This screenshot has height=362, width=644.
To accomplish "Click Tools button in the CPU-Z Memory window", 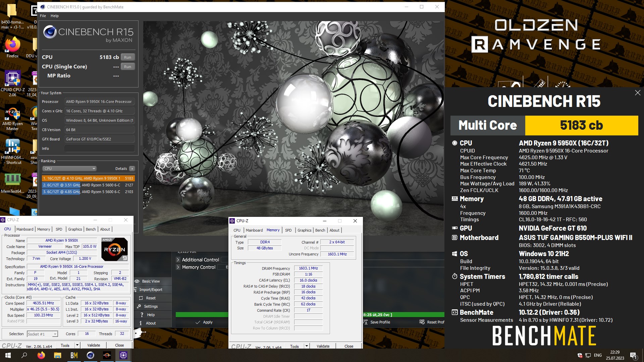I will (x=294, y=346).
